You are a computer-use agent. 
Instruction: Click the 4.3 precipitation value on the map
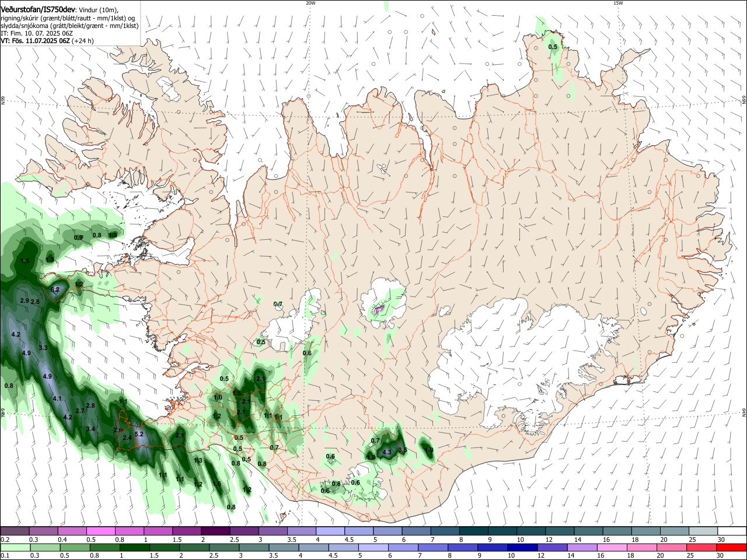point(386,452)
